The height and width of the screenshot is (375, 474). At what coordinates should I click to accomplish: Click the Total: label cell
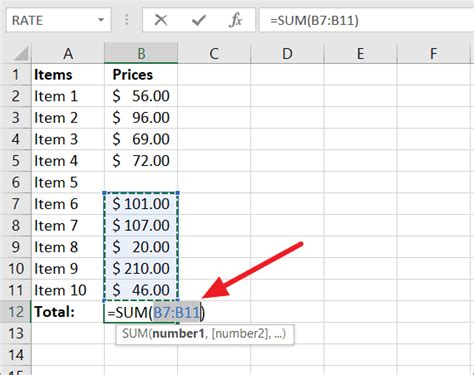[x=68, y=312]
